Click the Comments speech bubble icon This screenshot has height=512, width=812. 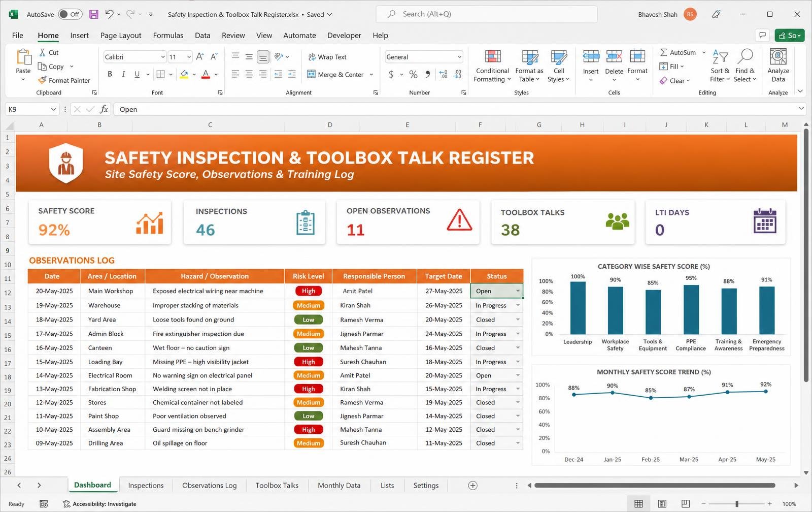pos(762,35)
